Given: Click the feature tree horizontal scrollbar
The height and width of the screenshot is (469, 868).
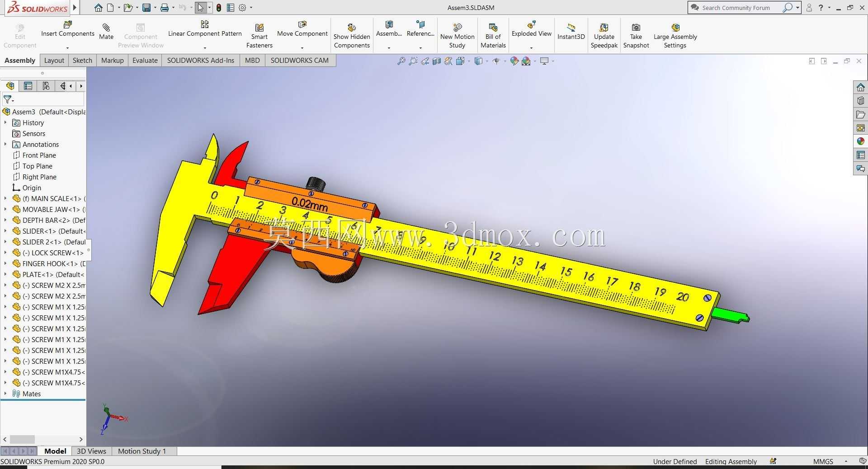Looking at the screenshot, I should click(x=43, y=439).
